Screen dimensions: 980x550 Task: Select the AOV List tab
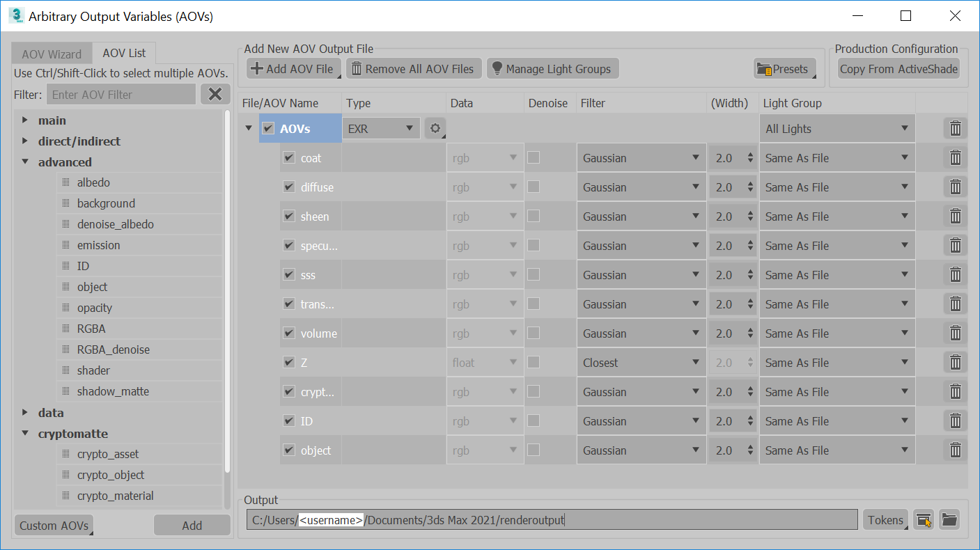[124, 53]
